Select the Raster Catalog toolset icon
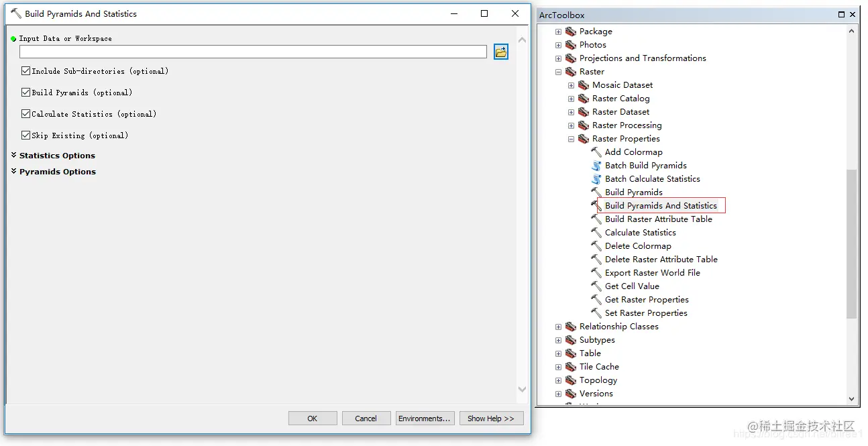The width and height of the screenshot is (868, 446). pos(584,99)
